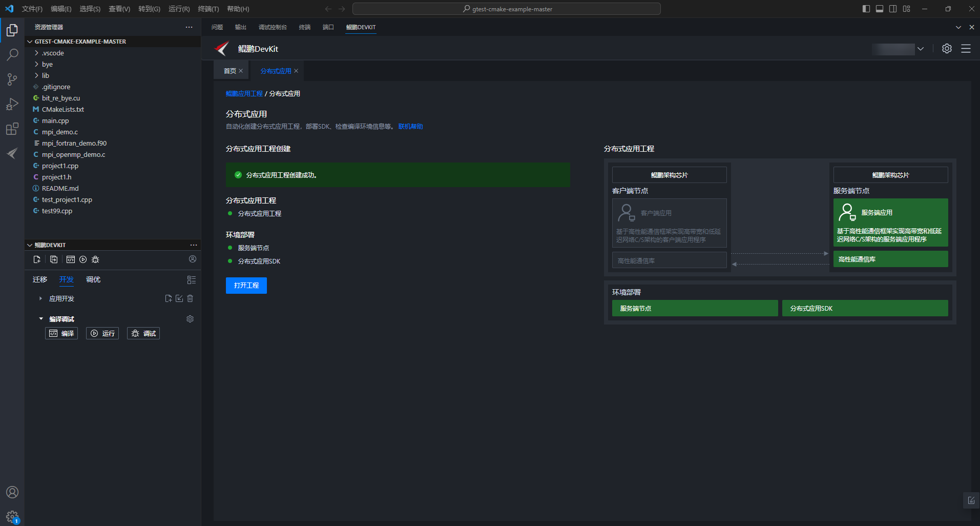Click the trash icon in 应用开发 row
Image resolution: width=980 pixels, height=526 pixels.
click(x=190, y=298)
